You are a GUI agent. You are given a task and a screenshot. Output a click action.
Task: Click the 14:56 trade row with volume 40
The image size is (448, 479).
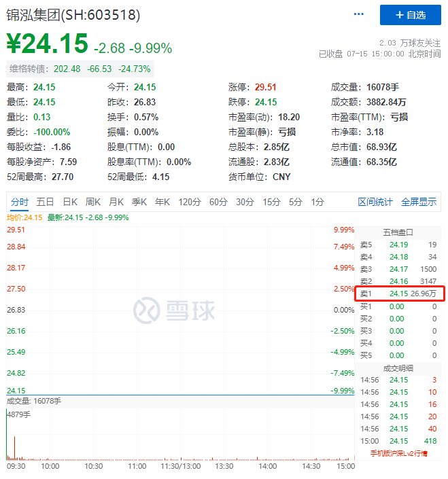click(398, 429)
